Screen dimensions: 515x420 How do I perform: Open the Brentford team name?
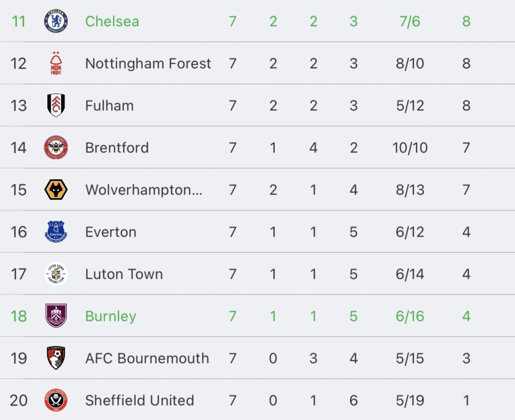117,148
